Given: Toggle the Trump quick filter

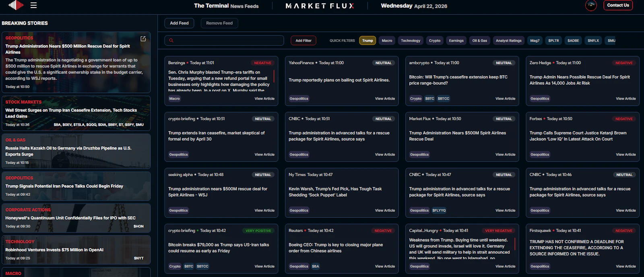Looking at the screenshot, I should (367, 41).
